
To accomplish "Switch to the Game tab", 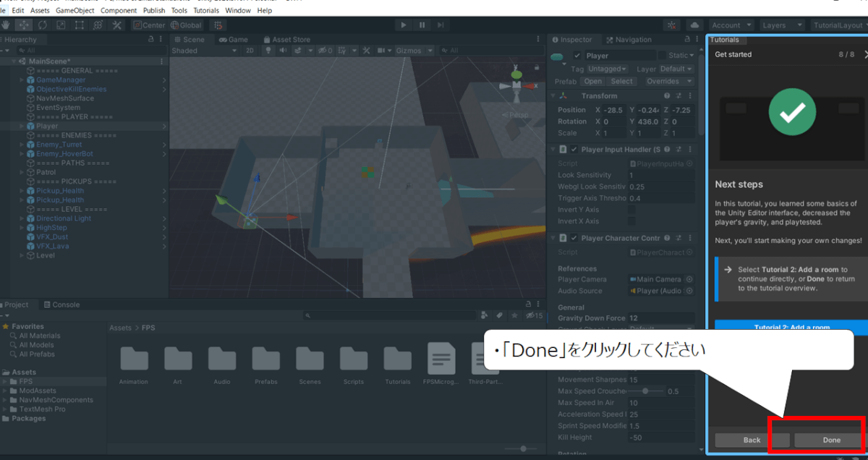I will coord(234,40).
